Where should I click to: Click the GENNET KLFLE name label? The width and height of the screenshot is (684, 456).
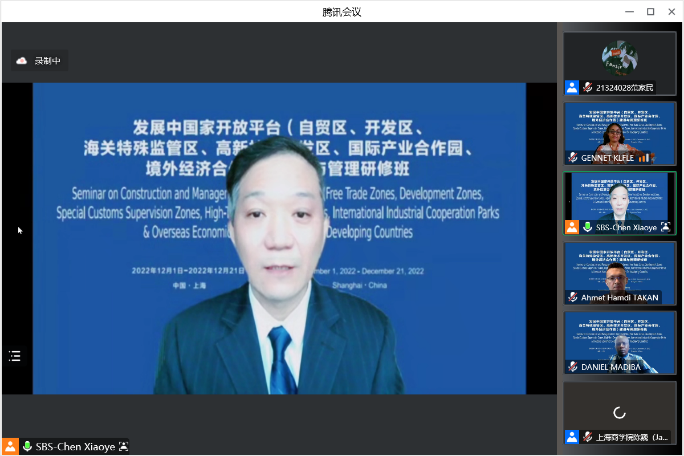[x=608, y=158]
